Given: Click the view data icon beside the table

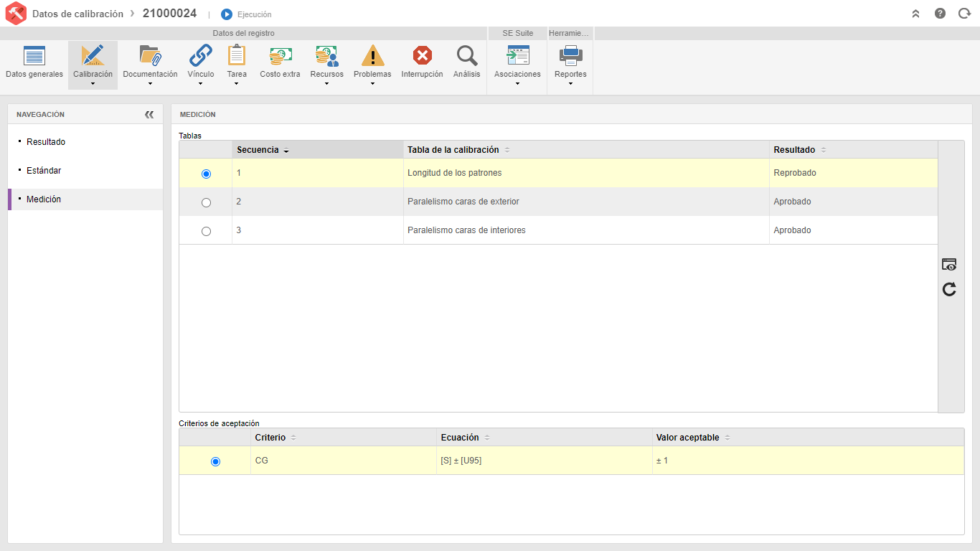Looking at the screenshot, I should (x=949, y=265).
